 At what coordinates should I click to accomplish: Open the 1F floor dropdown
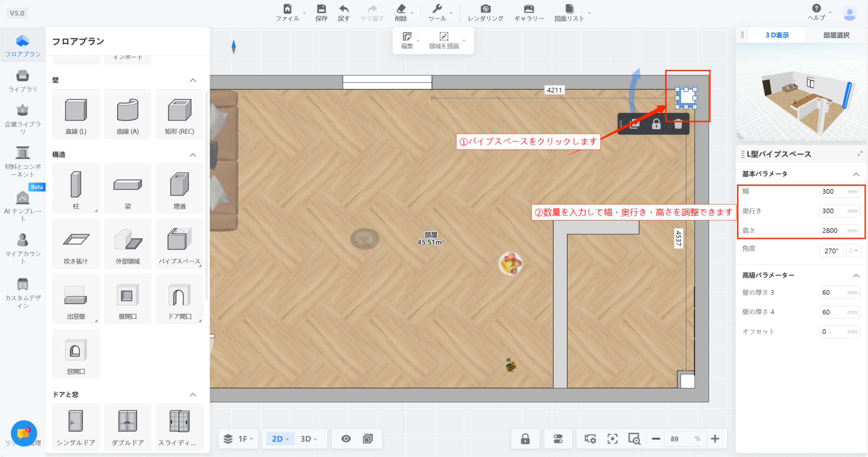[239, 439]
